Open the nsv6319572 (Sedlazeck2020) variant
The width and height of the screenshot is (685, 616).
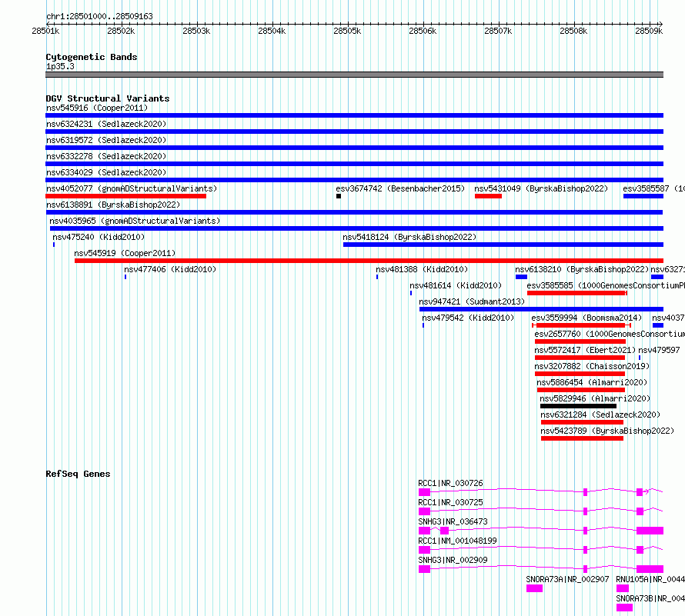click(x=106, y=140)
